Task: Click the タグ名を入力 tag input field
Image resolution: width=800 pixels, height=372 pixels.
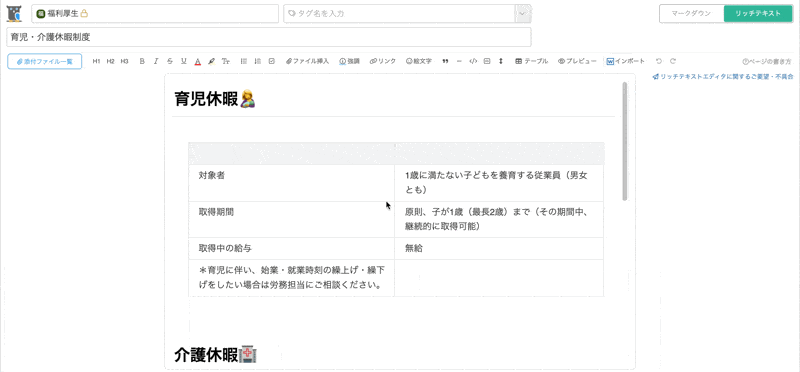Action: pos(399,14)
